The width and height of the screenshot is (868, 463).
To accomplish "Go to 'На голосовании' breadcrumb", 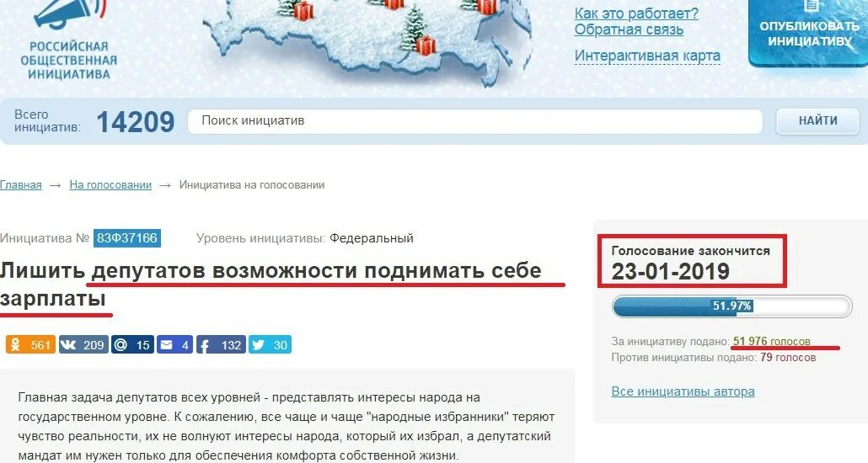I will (x=110, y=185).
